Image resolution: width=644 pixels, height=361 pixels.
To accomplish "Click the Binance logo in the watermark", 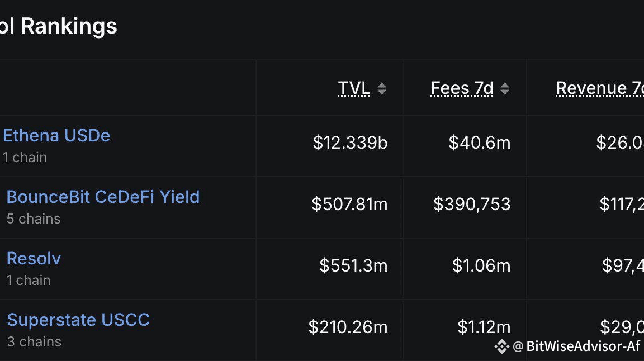I will [x=501, y=346].
